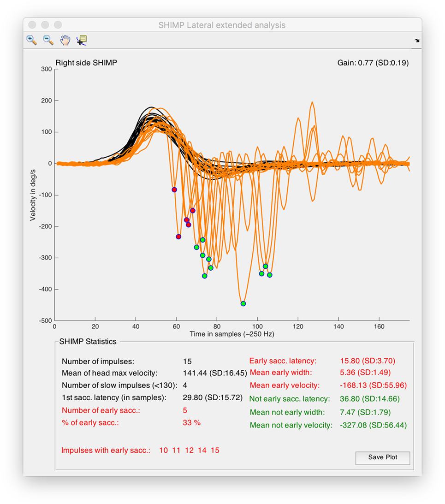Click the toolbar undock arrow
The image size is (445, 504).
coord(417,41)
